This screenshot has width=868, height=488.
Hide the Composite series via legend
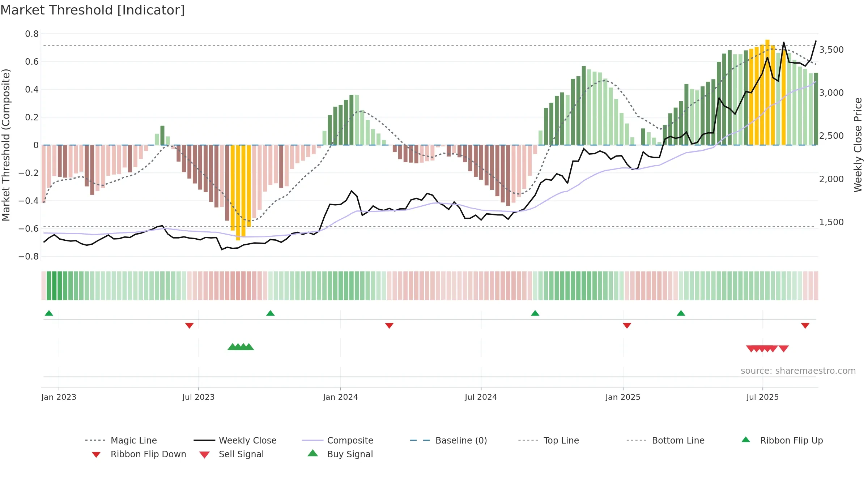pyautogui.click(x=337, y=440)
